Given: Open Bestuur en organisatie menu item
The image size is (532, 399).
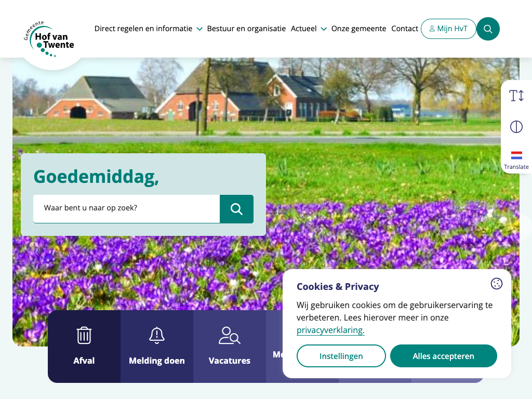Looking at the screenshot, I should 246,29.
